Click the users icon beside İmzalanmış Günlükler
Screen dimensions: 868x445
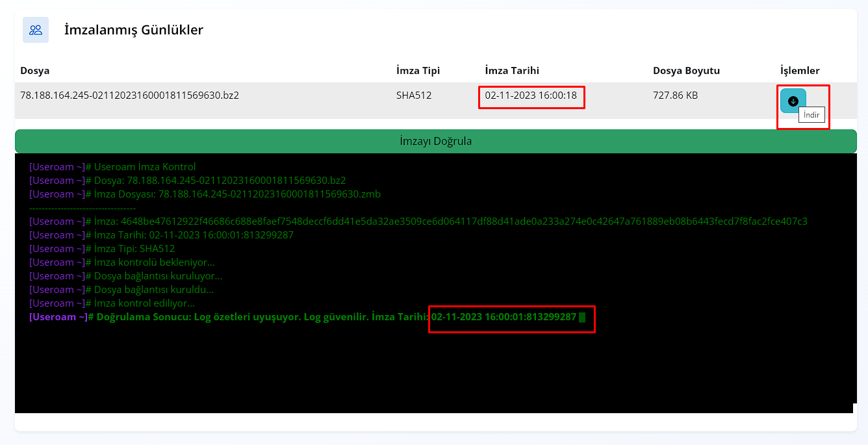tap(36, 30)
